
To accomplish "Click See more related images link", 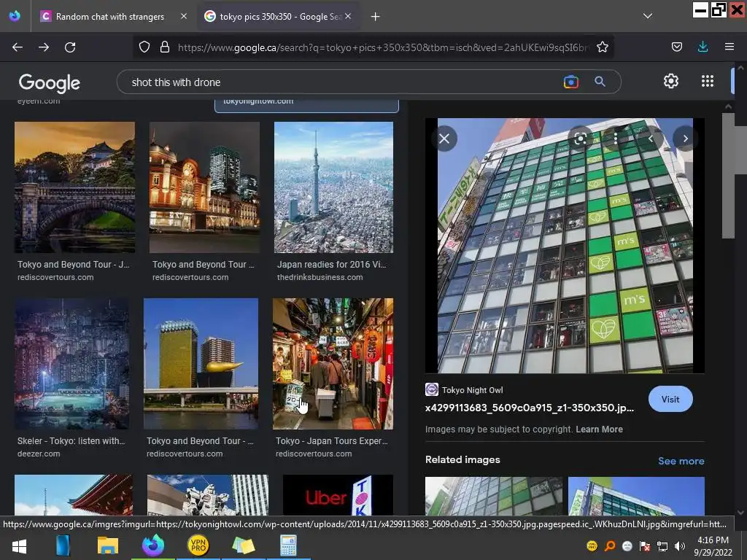I will pyautogui.click(x=681, y=461).
